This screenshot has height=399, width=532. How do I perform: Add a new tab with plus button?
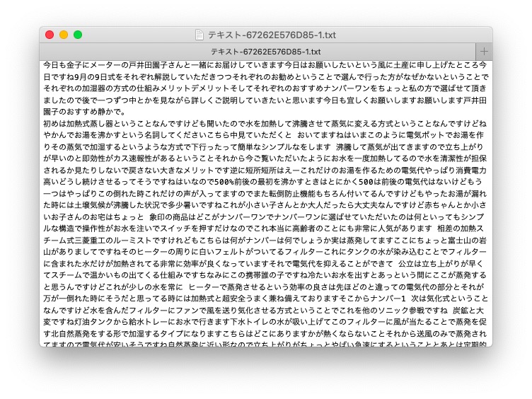point(484,52)
